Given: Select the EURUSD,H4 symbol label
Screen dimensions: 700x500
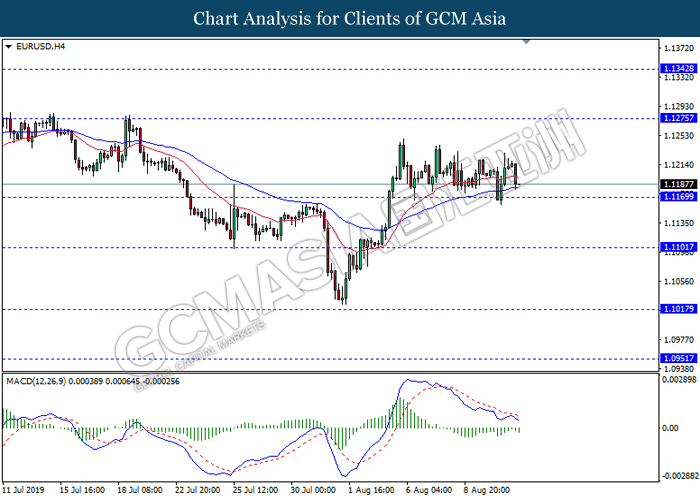Looking at the screenshot, I should tap(39, 46).
